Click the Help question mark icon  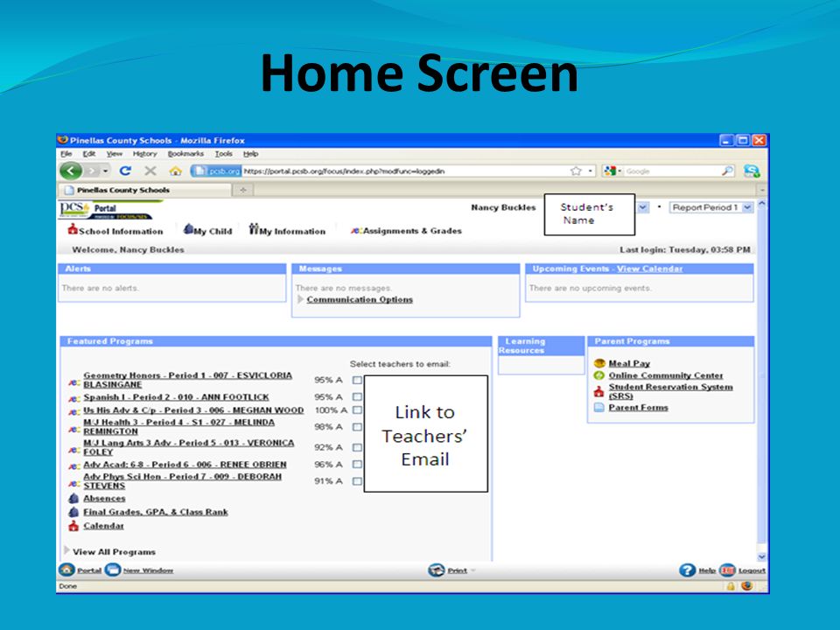tap(688, 570)
